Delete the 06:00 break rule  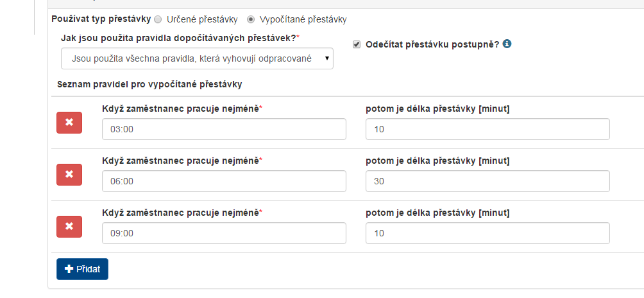(x=69, y=175)
